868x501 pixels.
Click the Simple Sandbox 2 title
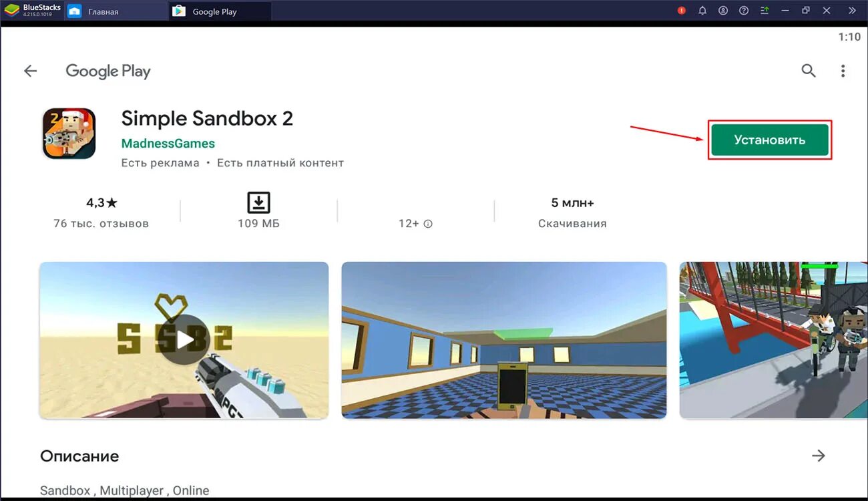click(x=207, y=118)
